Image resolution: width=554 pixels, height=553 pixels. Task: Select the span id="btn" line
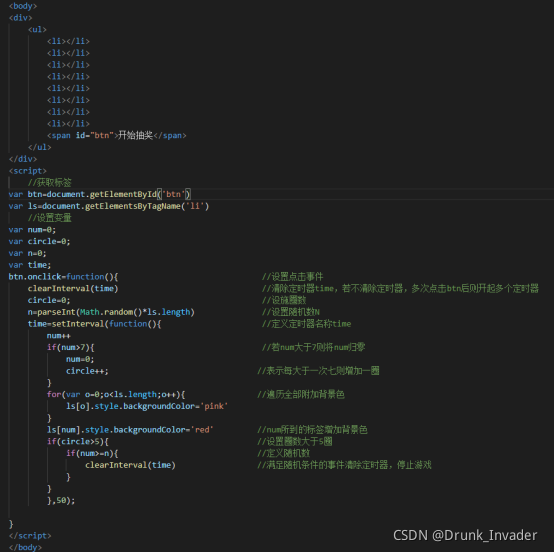tap(117, 135)
